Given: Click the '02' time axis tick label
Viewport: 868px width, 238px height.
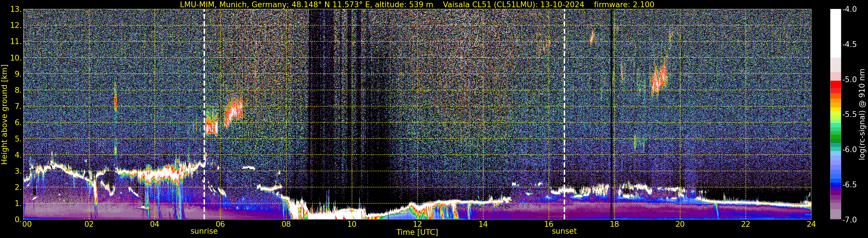Looking at the screenshot, I should (89, 224).
